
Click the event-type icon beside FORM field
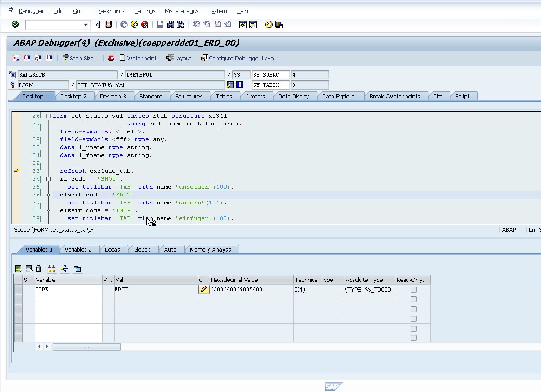click(13, 85)
